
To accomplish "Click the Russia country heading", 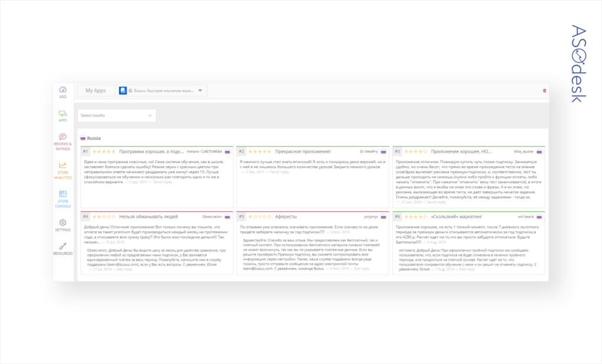I will tap(93, 138).
